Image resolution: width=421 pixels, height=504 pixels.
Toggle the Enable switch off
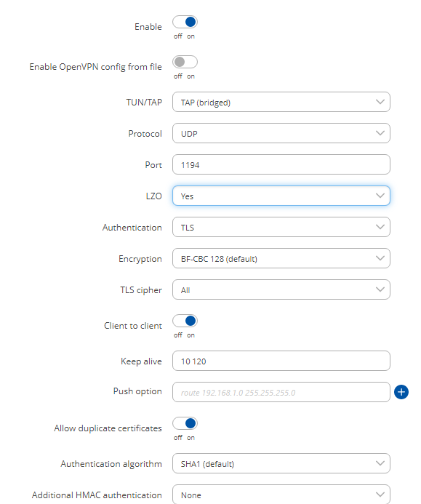[x=185, y=22]
